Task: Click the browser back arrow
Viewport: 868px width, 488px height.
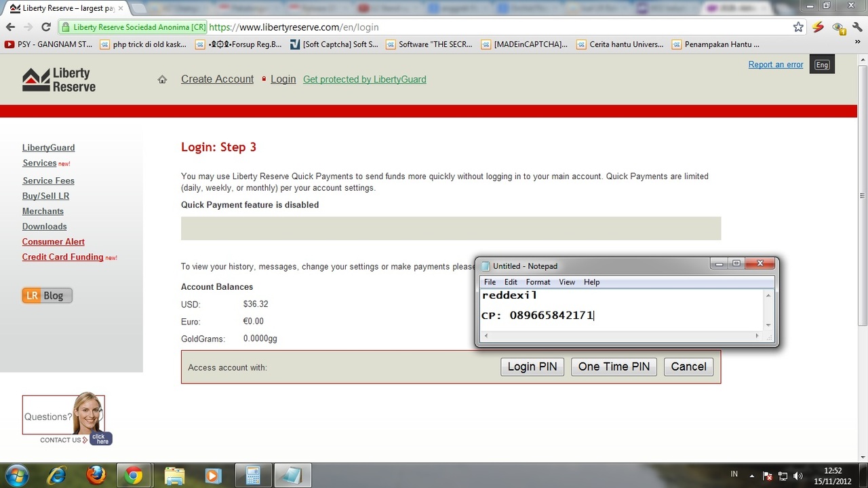Action: pos(10,27)
